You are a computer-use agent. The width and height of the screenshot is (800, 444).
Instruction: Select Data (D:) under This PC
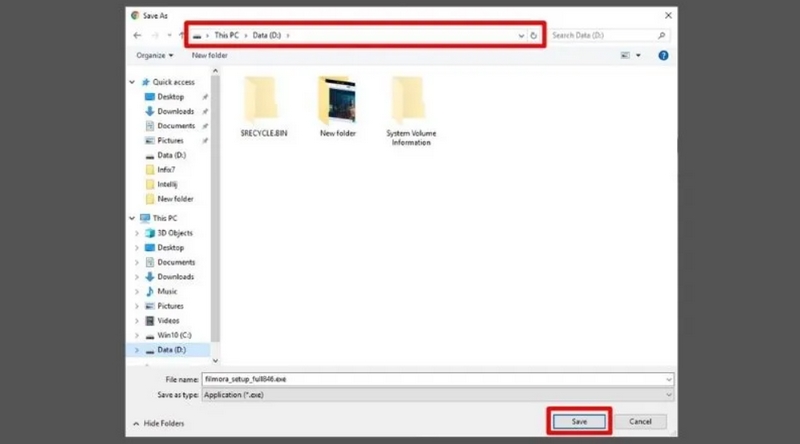pos(171,350)
